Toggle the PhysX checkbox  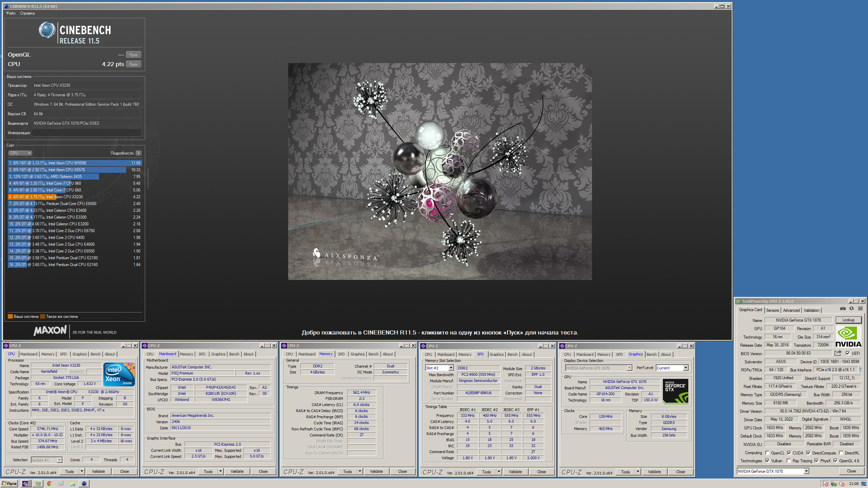(x=816, y=461)
